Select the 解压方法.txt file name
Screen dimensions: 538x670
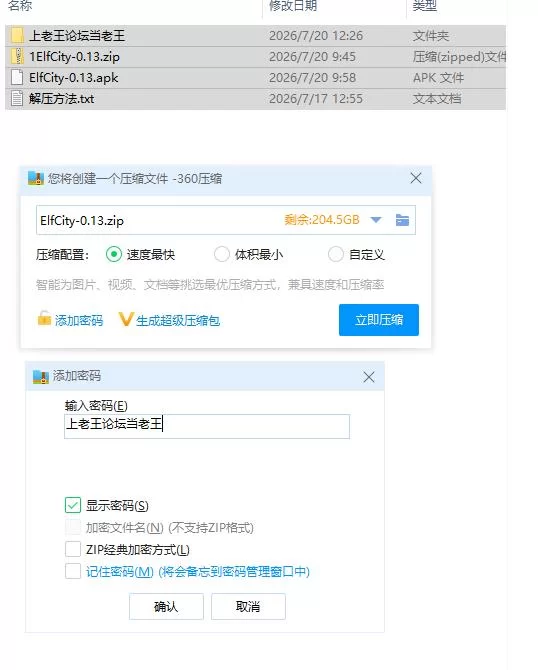[x=62, y=99]
